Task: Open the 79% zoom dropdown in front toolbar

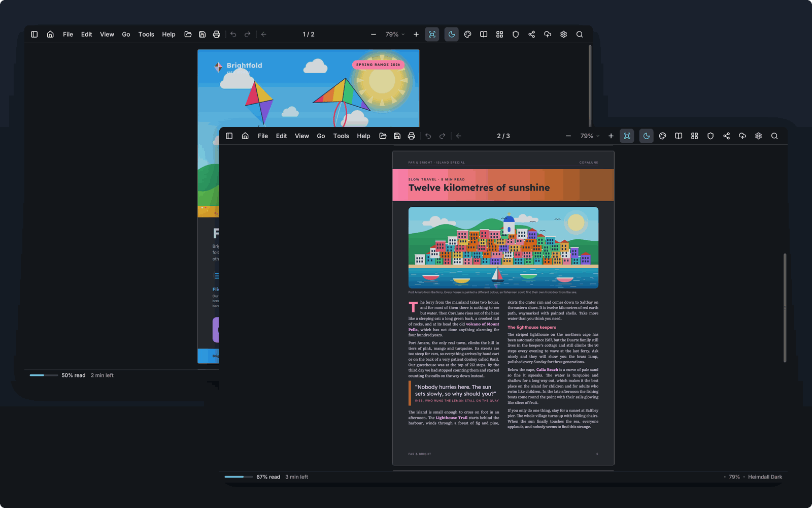Action: [x=590, y=136]
